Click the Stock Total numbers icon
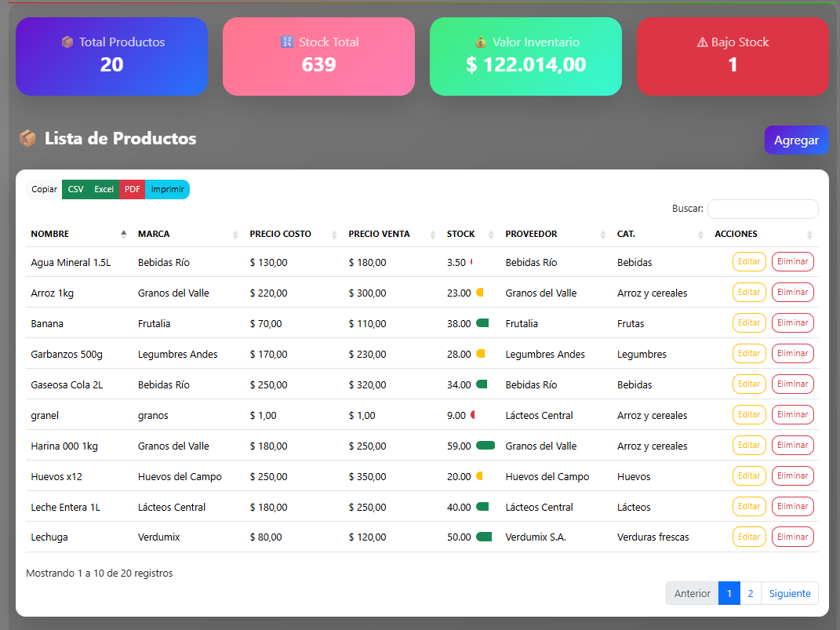The width and height of the screenshot is (840, 630). tap(287, 42)
